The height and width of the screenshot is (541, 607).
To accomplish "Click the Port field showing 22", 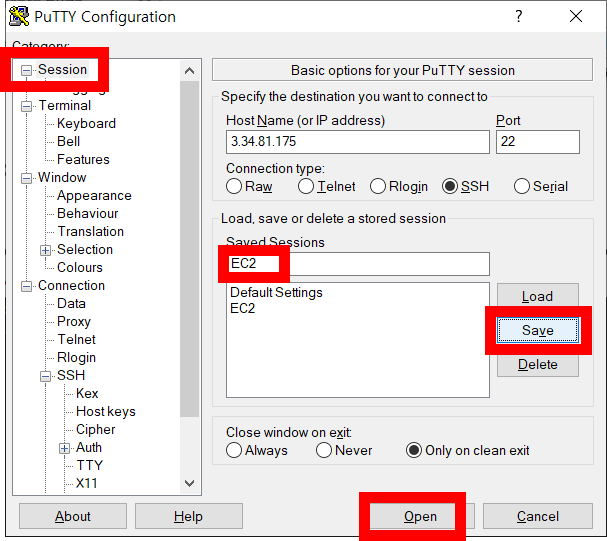I will coord(538,142).
